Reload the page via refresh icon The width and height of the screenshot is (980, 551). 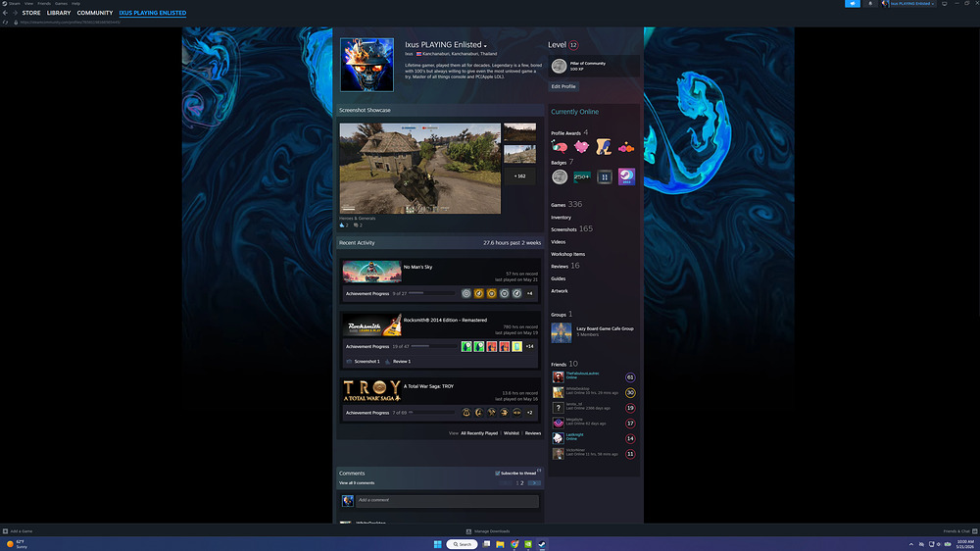point(6,22)
